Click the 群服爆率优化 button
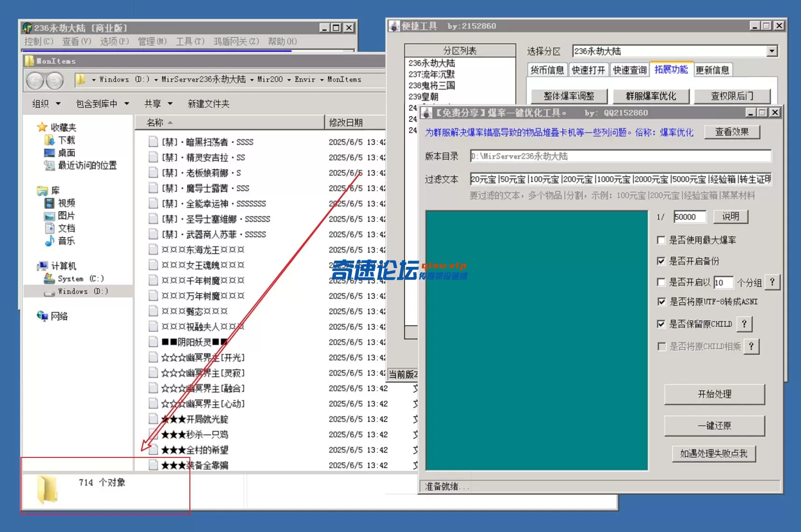801x532 pixels. 651,96
